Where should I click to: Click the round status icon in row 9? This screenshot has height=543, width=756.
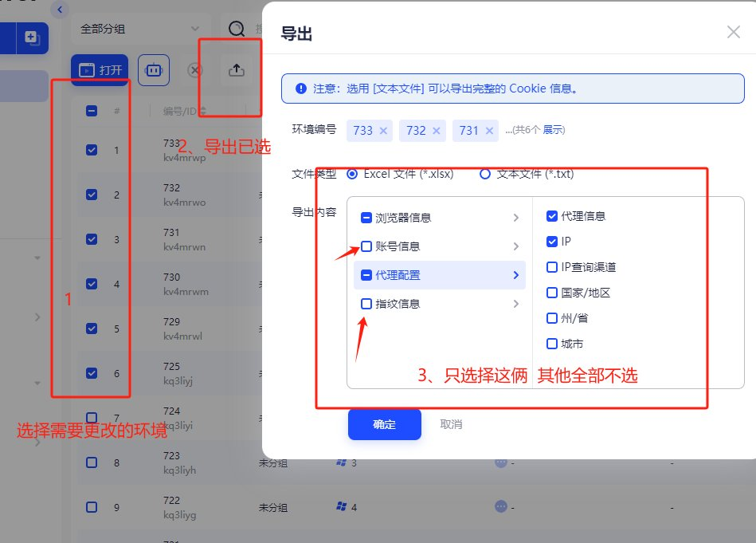[501, 506]
